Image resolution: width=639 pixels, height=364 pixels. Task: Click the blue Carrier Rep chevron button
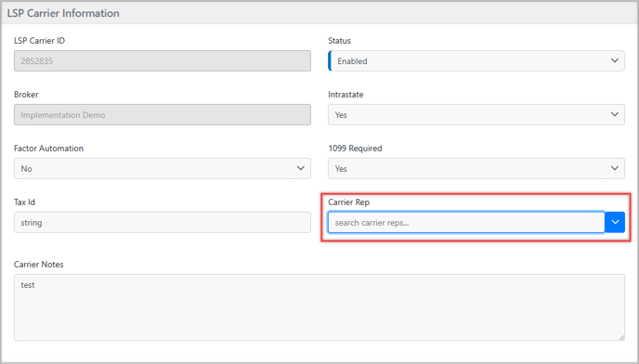click(615, 222)
